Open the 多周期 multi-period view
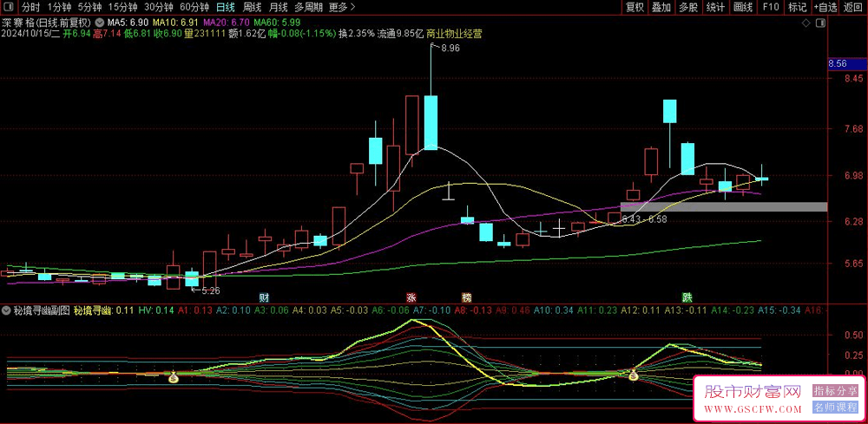Screen dimensions: 868x424 point(308,7)
